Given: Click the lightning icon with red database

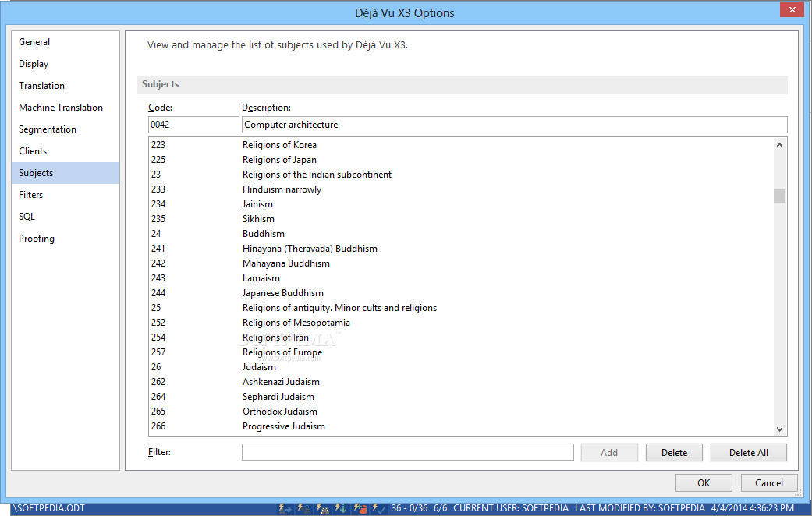Looking at the screenshot, I should pos(360,508).
